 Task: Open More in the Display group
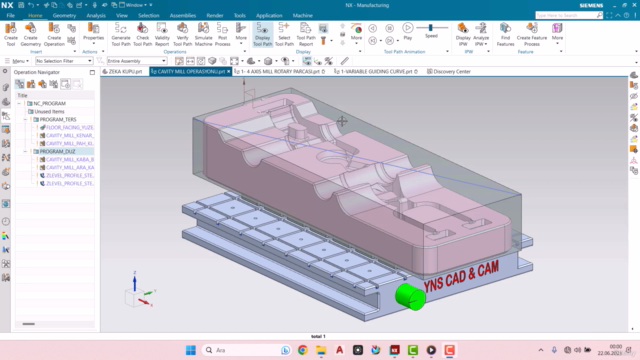[356, 33]
